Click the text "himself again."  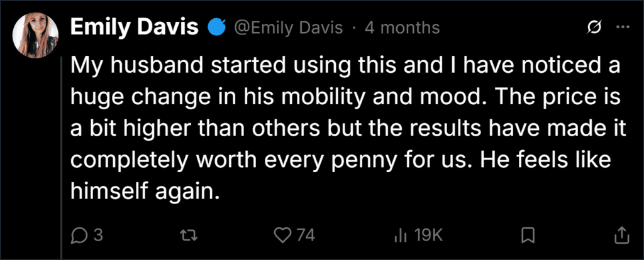[x=143, y=192]
